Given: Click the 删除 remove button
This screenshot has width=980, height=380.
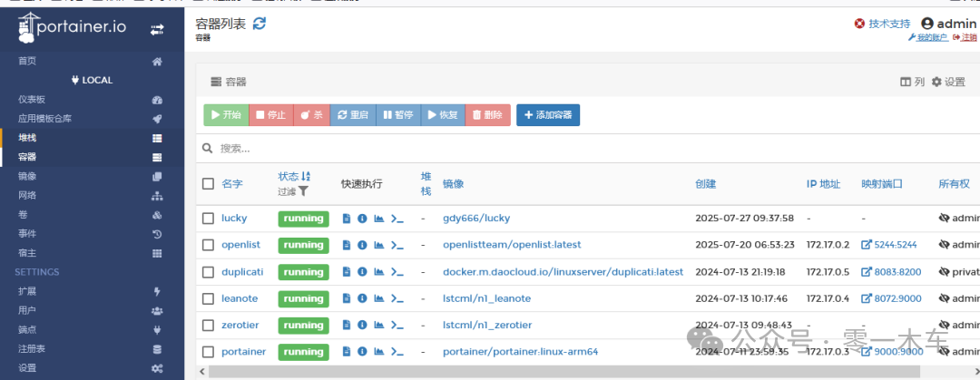Looking at the screenshot, I should tap(487, 115).
